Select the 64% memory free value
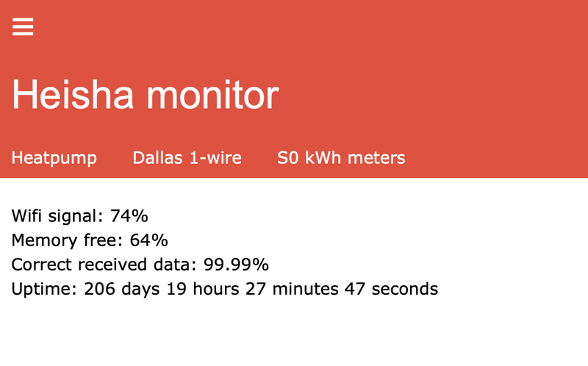588x366 pixels. point(148,240)
